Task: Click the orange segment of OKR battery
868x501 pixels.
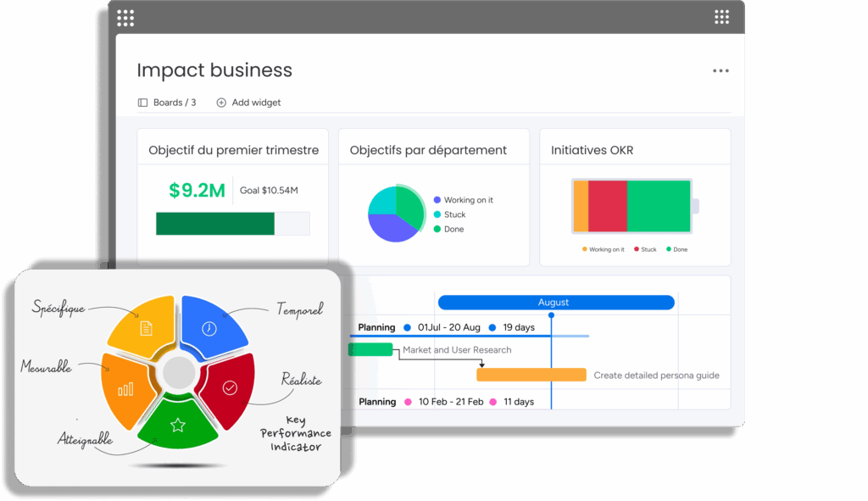Action: pyautogui.click(x=581, y=206)
